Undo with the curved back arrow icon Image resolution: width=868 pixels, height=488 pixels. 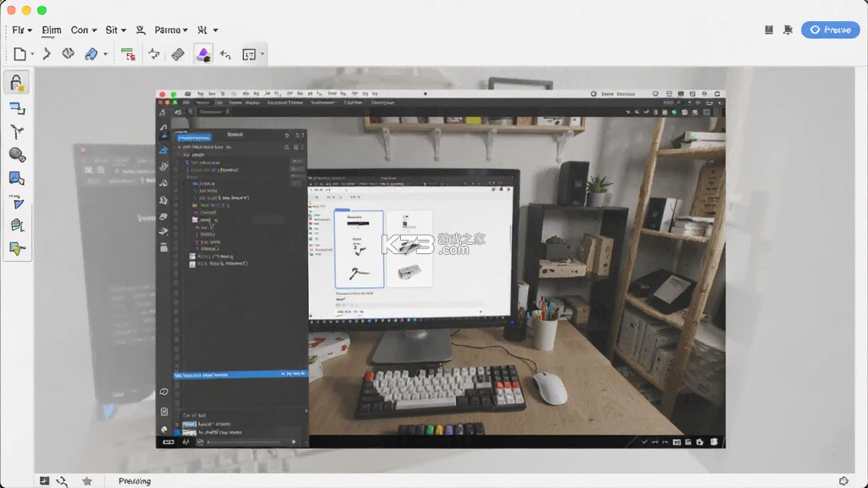(x=225, y=54)
